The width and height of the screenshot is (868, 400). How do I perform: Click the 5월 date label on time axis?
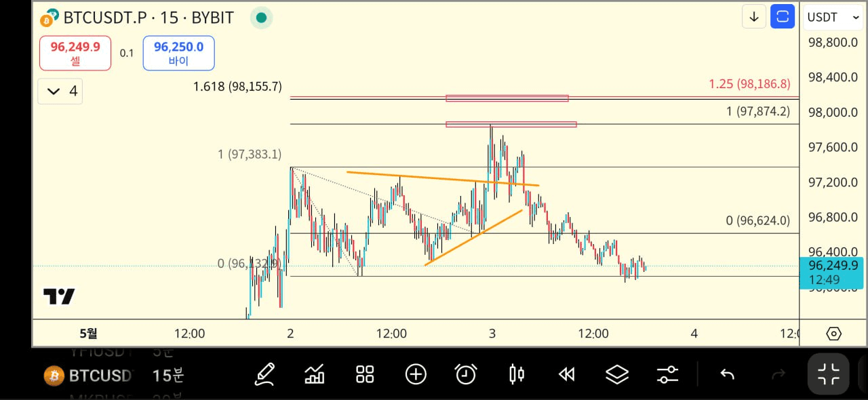pos(88,333)
